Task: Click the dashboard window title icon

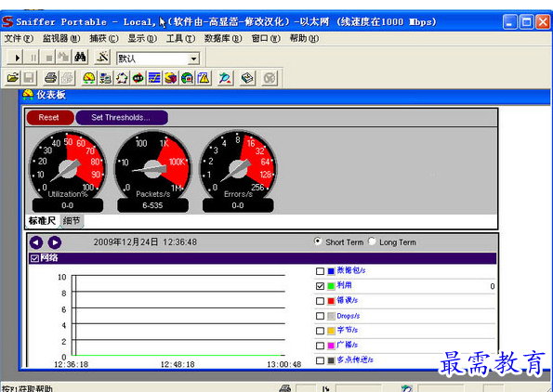Action: [28, 95]
